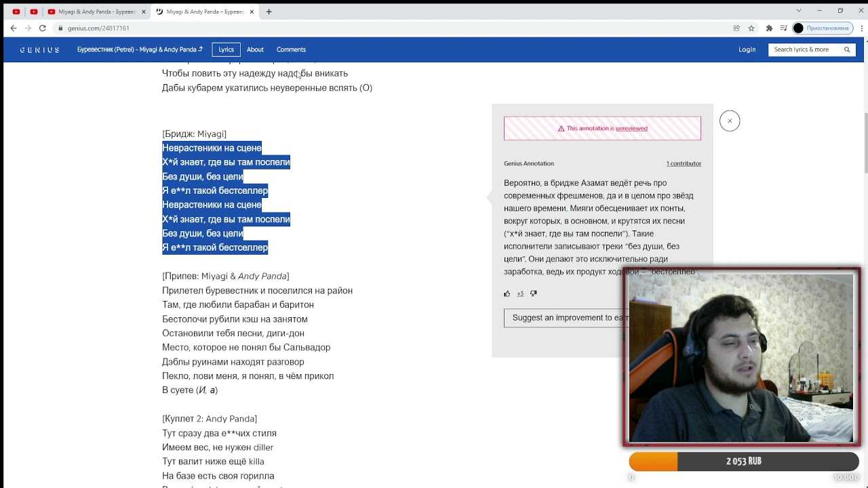Image resolution: width=868 pixels, height=488 pixels.
Task: Click the [Куплет 2: Andy Panda] header
Action: 210,418
